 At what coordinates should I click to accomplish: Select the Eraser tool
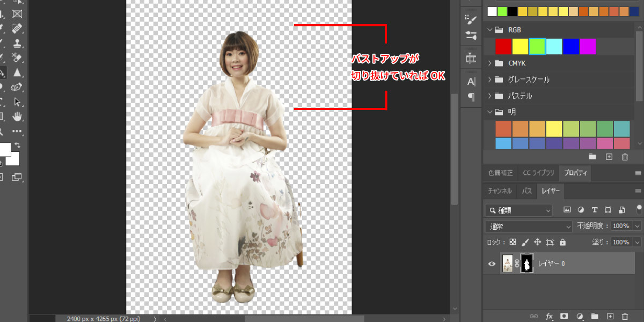[17, 57]
